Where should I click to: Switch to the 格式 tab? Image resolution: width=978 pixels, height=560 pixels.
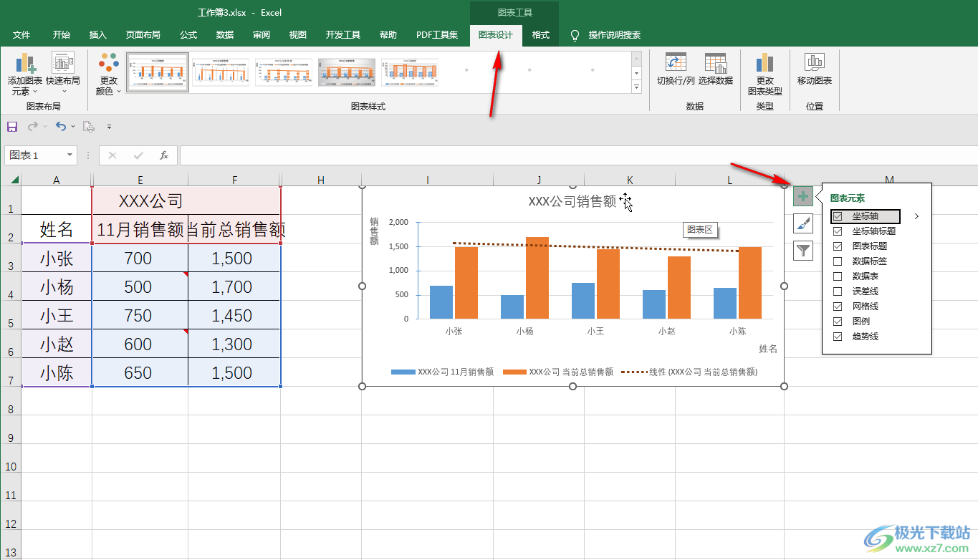pos(541,34)
